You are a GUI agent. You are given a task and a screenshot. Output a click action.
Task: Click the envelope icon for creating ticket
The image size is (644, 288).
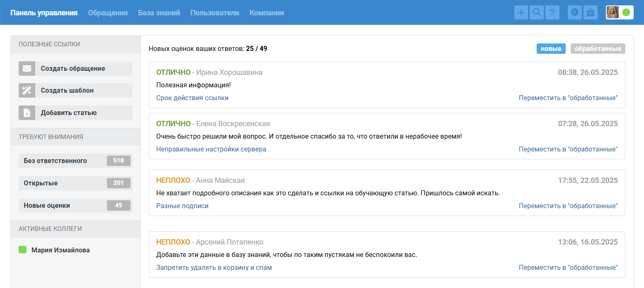coord(27,69)
